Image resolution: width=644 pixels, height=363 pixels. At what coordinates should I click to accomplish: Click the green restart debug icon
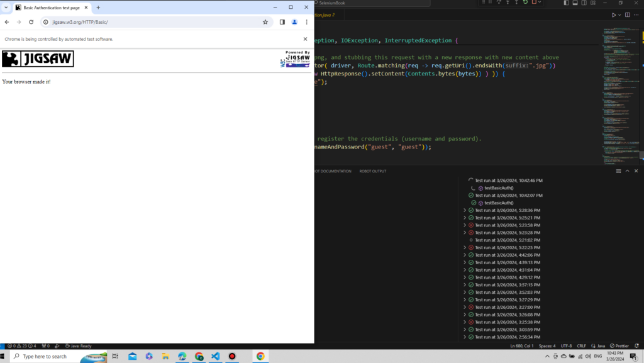pyautogui.click(x=526, y=3)
